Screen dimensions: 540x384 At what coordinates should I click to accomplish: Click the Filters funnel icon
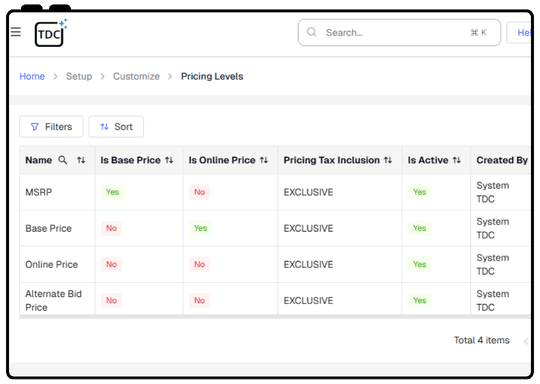pyautogui.click(x=34, y=127)
